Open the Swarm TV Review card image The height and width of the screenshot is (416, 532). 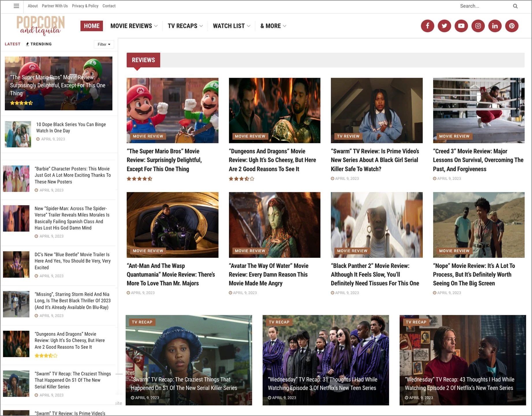pyautogui.click(x=377, y=110)
